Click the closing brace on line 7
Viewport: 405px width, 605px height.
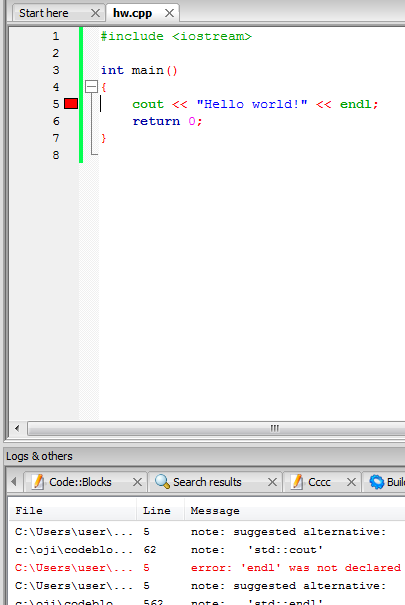tap(103, 138)
